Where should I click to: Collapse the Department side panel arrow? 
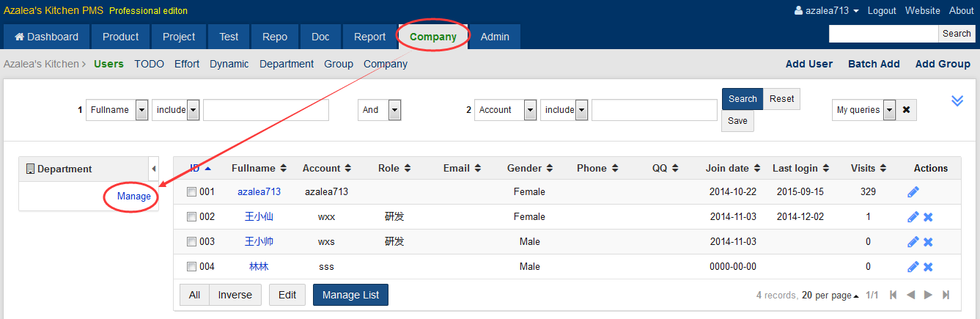point(153,169)
